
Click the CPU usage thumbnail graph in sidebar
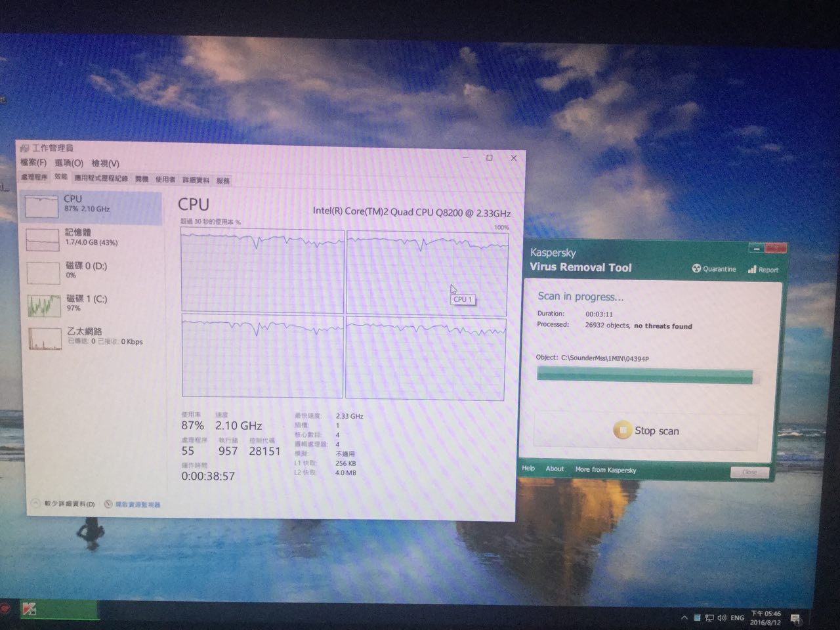click(x=41, y=207)
